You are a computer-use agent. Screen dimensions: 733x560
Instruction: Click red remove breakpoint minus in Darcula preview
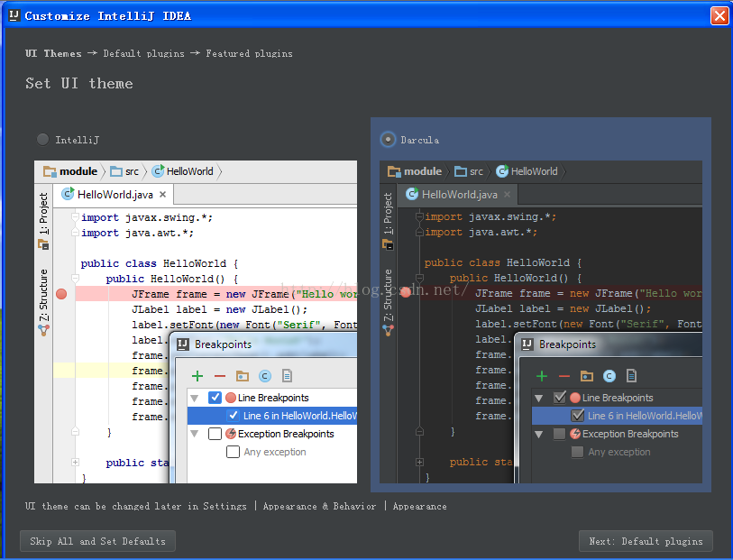(x=564, y=376)
